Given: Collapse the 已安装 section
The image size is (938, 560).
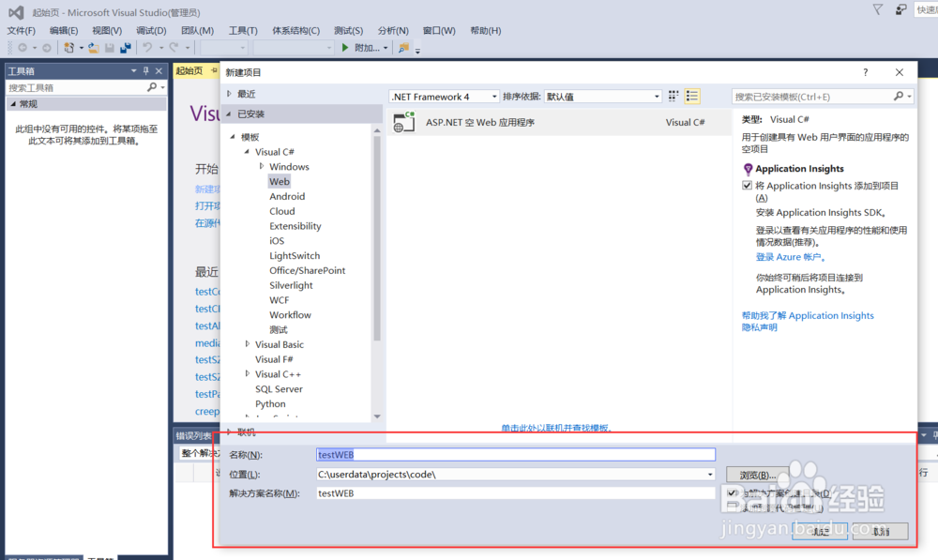Looking at the screenshot, I should (229, 114).
